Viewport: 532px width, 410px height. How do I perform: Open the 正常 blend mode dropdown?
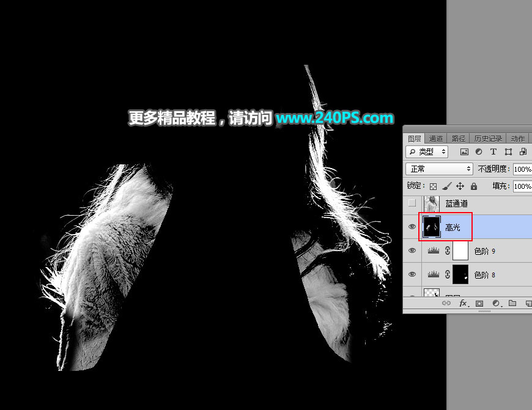tap(439, 169)
